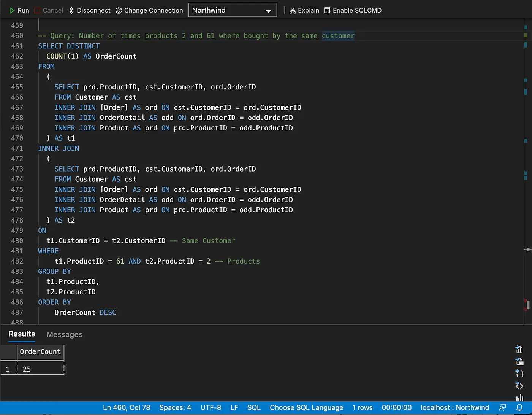
Task: Change indentation via Spaces: 4
Action: tap(175, 408)
